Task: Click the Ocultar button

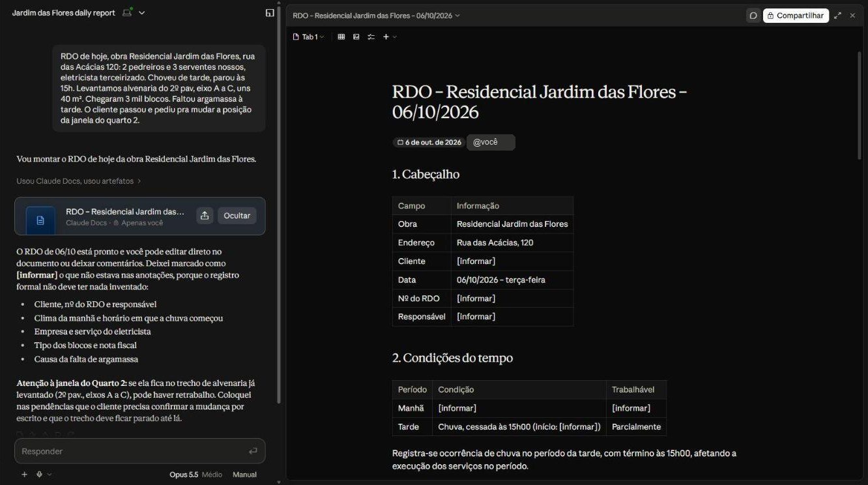Action: point(237,216)
